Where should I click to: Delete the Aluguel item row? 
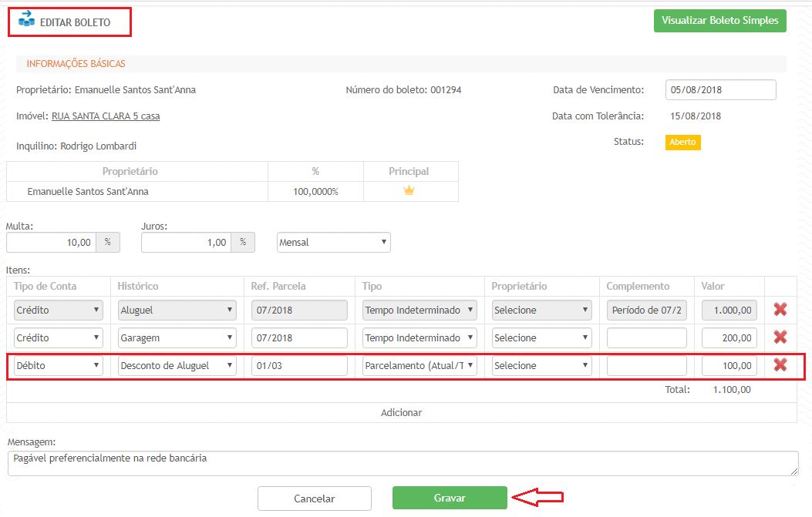(780, 310)
